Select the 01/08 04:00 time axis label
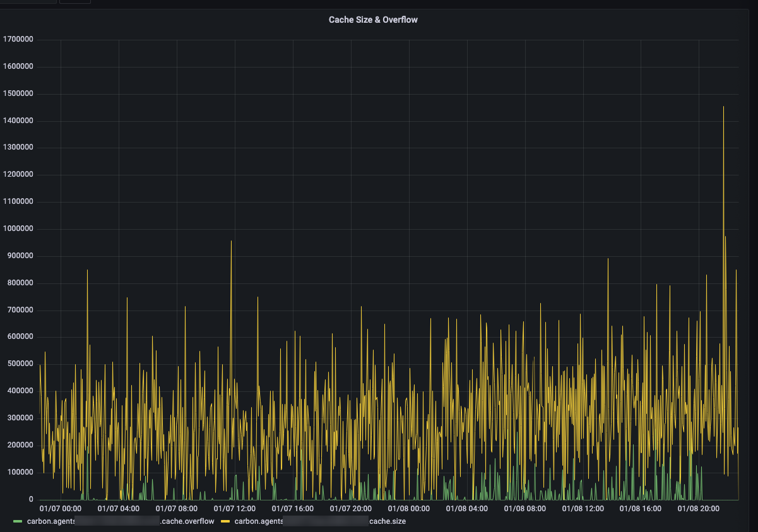This screenshot has height=532, width=758. [x=467, y=508]
